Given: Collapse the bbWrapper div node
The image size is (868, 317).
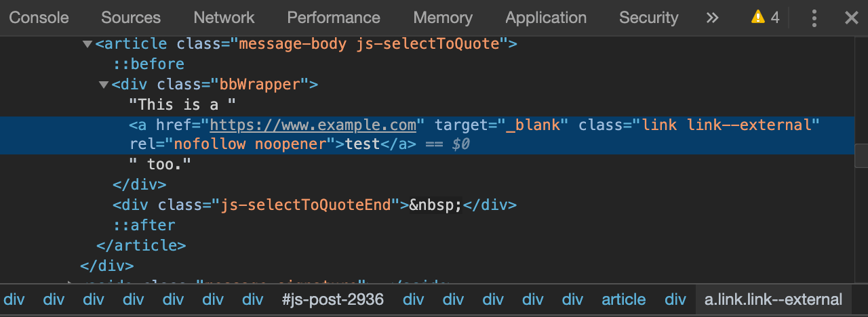Looking at the screenshot, I should (104, 85).
